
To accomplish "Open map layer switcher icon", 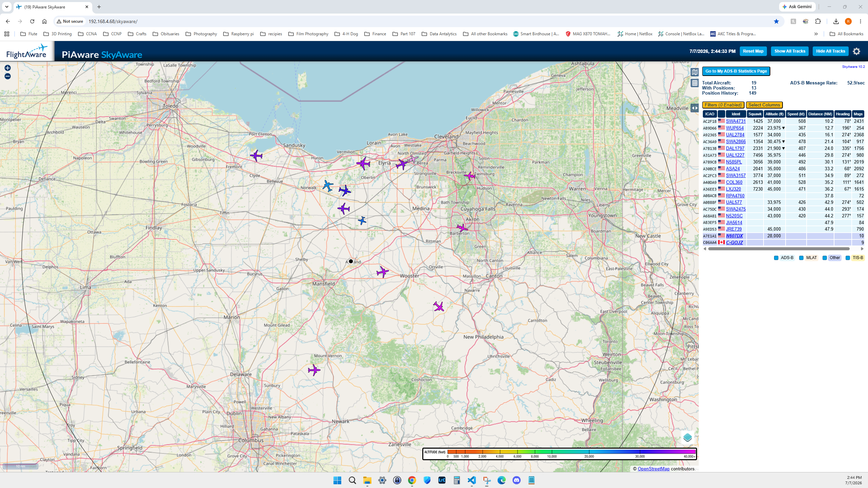I will pos(688,437).
